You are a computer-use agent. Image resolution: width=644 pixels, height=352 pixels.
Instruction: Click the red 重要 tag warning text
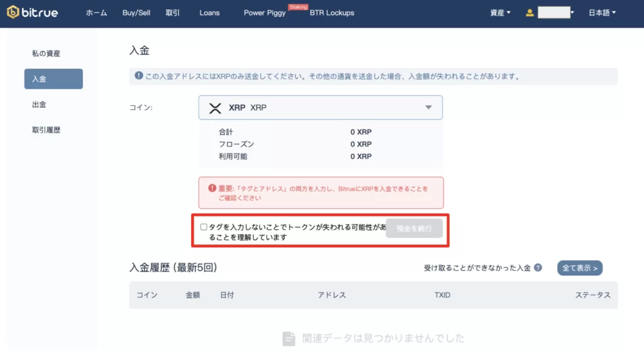[x=323, y=193]
